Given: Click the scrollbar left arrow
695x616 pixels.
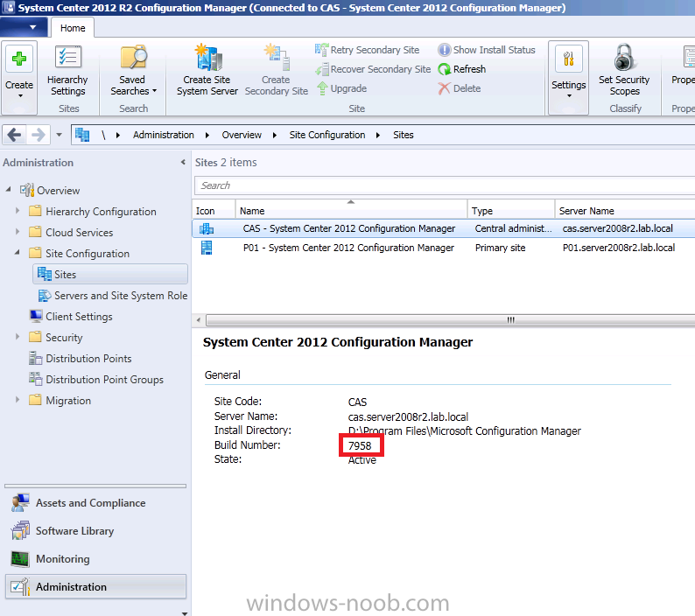Looking at the screenshot, I should coord(199,320).
